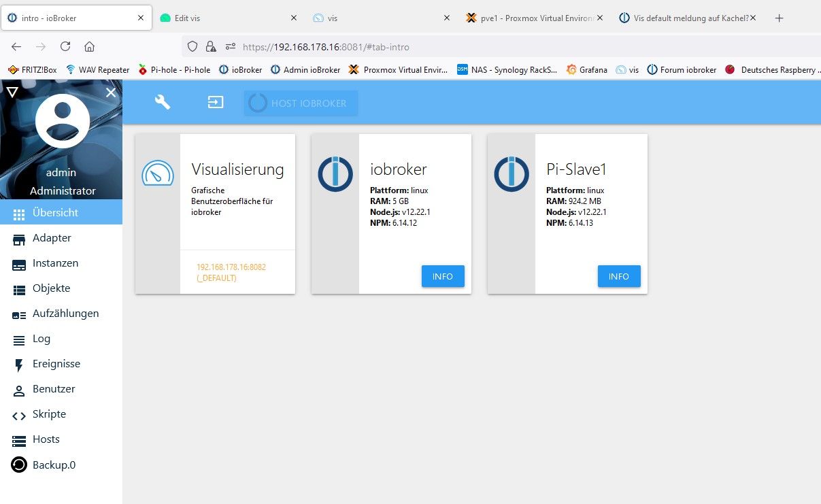Open the Skripte page
Image resolution: width=821 pixels, height=504 pixels.
tap(61, 414)
